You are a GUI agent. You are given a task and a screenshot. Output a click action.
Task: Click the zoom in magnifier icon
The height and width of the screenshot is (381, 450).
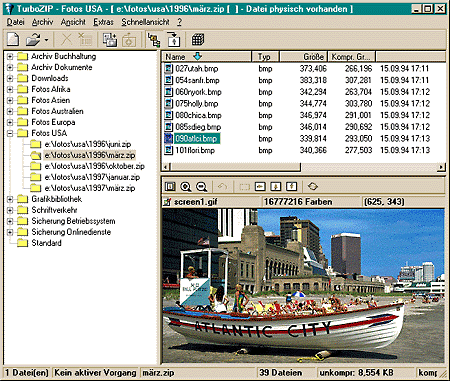click(186, 187)
